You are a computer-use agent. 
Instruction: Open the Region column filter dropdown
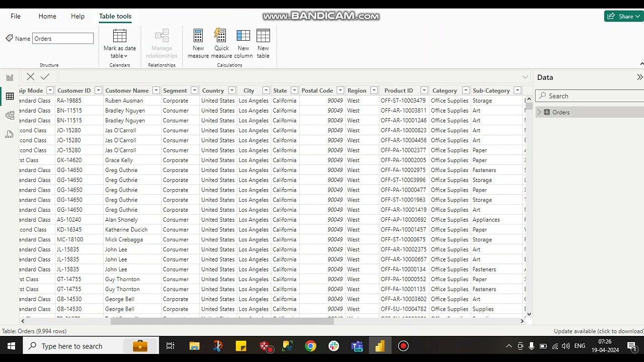(x=374, y=90)
